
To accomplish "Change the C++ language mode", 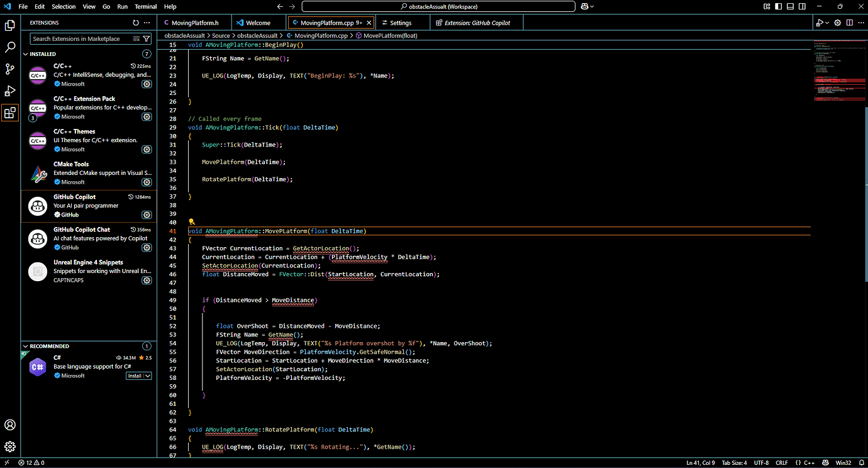I will pos(810,463).
